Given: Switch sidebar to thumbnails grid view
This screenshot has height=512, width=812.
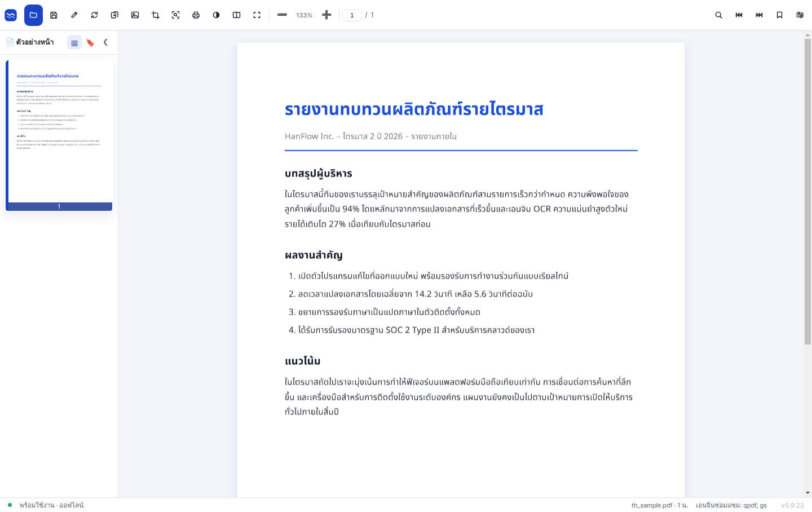Looking at the screenshot, I should click(74, 42).
